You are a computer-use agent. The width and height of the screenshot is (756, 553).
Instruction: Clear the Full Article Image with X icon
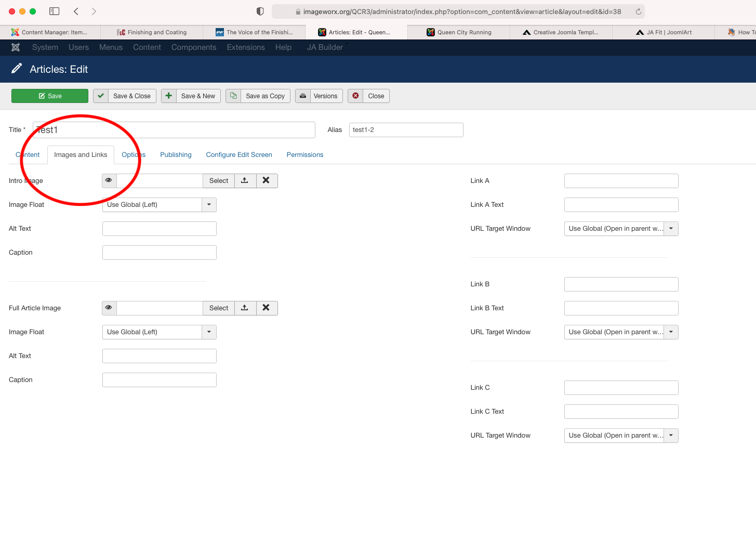pos(266,308)
